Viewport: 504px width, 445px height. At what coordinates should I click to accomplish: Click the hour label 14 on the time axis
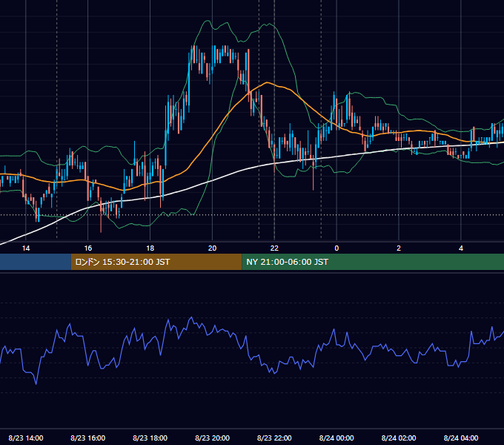(x=26, y=248)
